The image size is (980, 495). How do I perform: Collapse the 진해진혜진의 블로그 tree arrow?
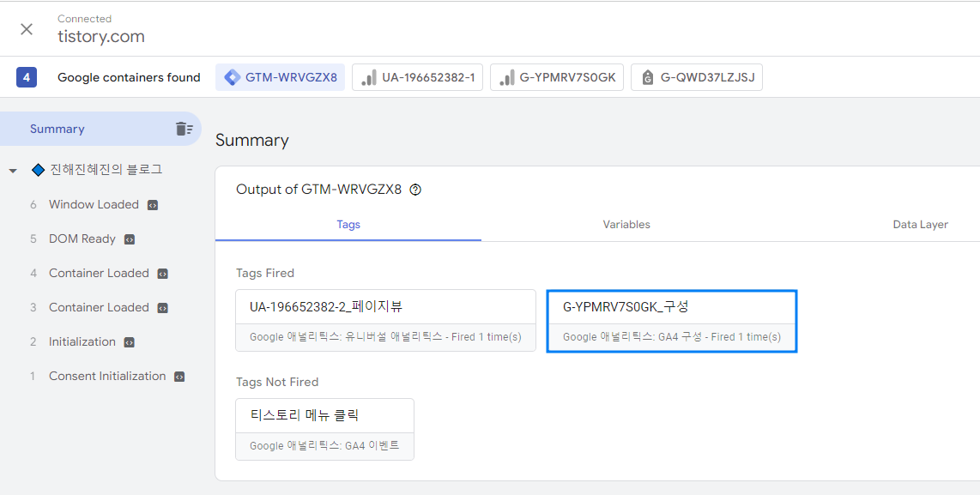13,171
